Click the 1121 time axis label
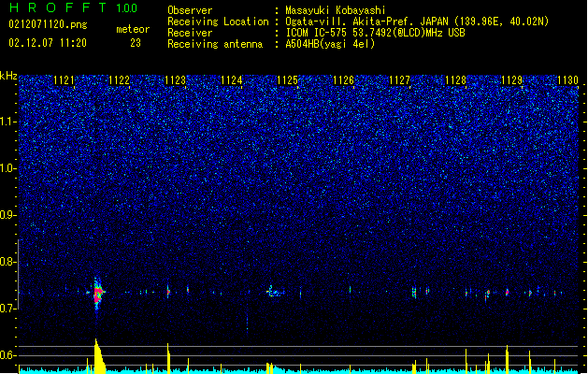The width and height of the screenshot is (588, 374). pyautogui.click(x=64, y=80)
